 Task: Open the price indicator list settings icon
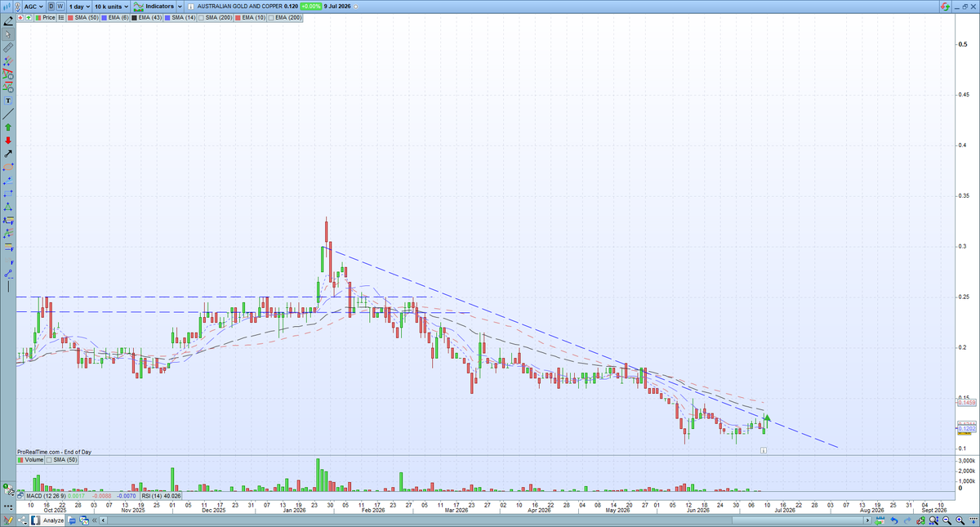[x=61, y=17]
